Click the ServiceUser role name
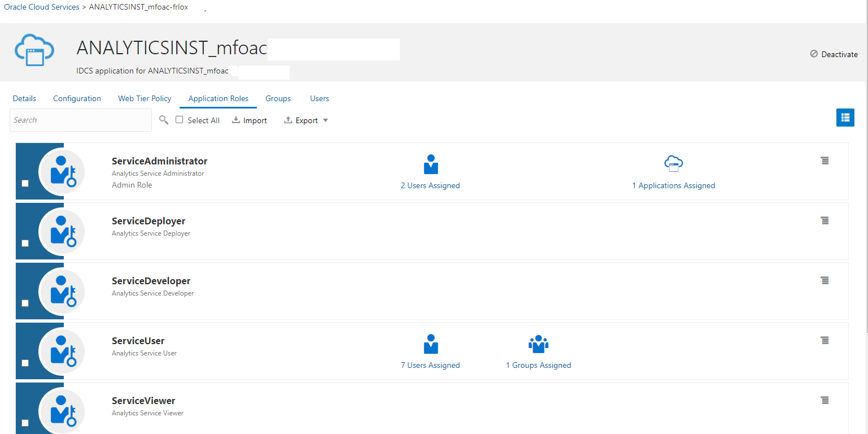Screen dimensions: 868x434 [x=138, y=341]
